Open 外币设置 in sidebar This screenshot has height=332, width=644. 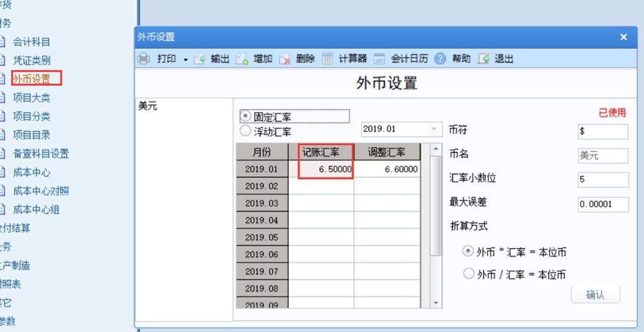[31, 79]
